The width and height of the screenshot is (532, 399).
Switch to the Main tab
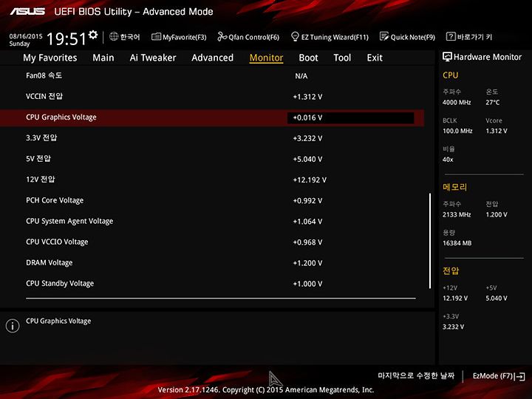pyautogui.click(x=103, y=58)
